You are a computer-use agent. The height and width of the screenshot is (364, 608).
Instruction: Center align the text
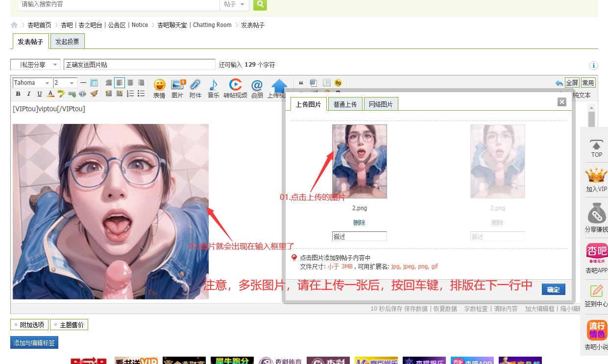pyautogui.click(x=130, y=83)
